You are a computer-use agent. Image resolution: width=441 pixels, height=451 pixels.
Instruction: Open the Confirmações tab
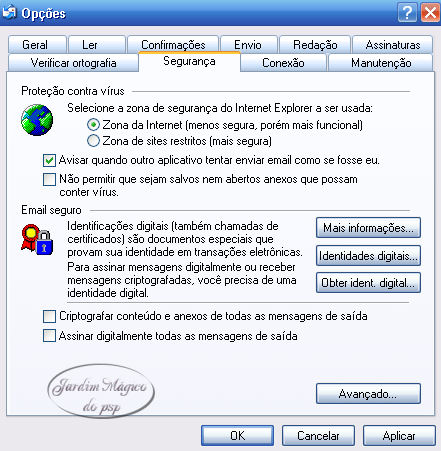(x=173, y=45)
